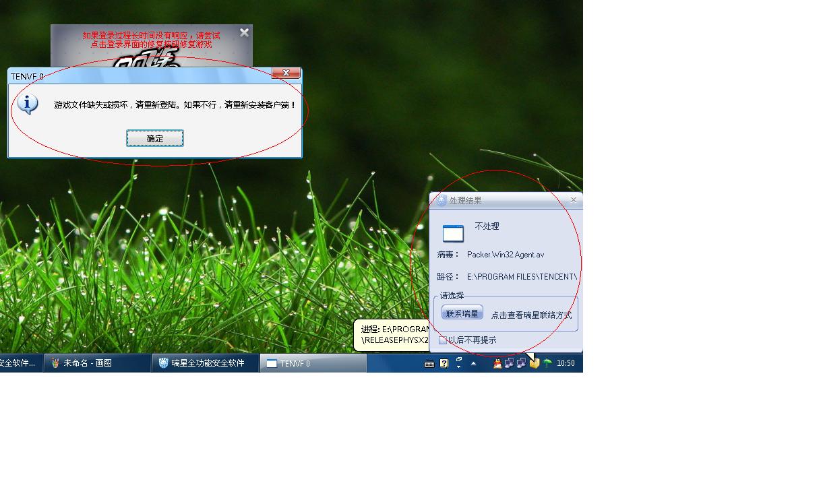Click the Paint icon on taskbar

56,363
